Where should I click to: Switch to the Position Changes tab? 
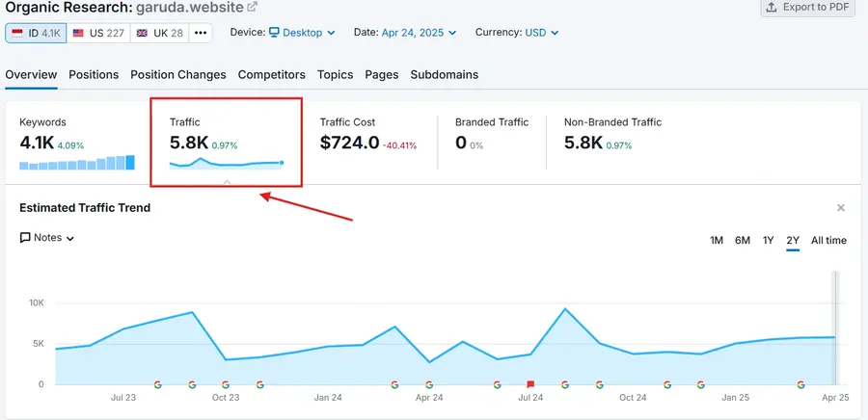[x=178, y=74]
